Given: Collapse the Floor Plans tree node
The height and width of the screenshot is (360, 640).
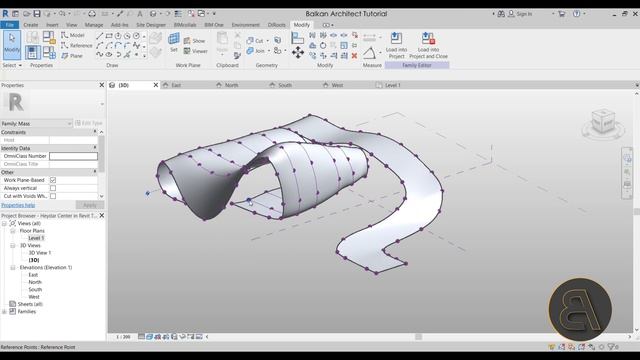Looking at the screenshot, I should point(13,231).
